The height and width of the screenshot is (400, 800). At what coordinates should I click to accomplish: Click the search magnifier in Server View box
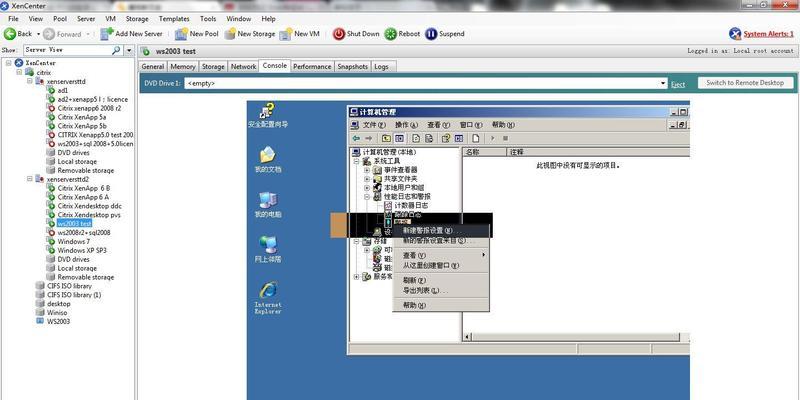pyautogui.click(x=116, y=50)
